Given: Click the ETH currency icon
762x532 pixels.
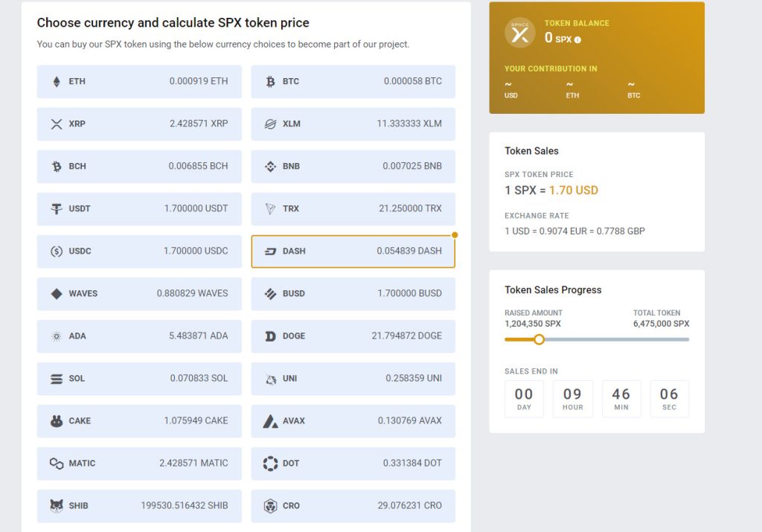Looking at the screenshot, I should 56,81.
